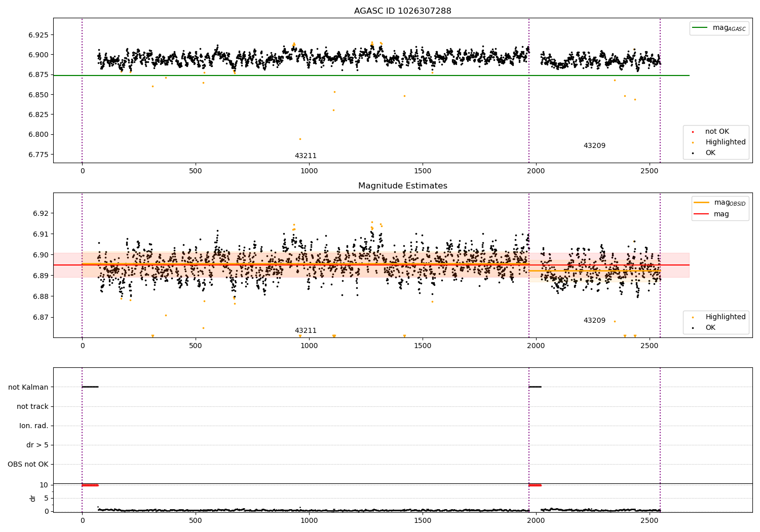The image size is (760, 532).
Task: Click 43211 obsid label in Magnitude Estimates plot
Action: click(306, 331)
